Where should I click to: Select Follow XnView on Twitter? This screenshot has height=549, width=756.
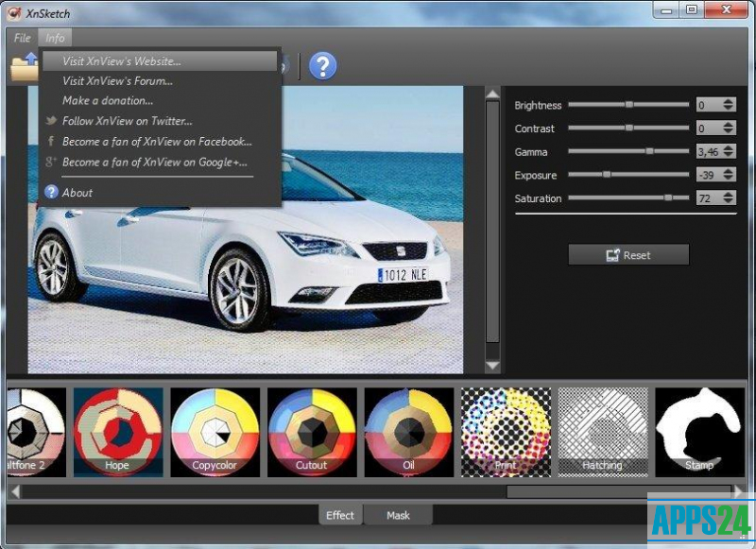[127, 121]
